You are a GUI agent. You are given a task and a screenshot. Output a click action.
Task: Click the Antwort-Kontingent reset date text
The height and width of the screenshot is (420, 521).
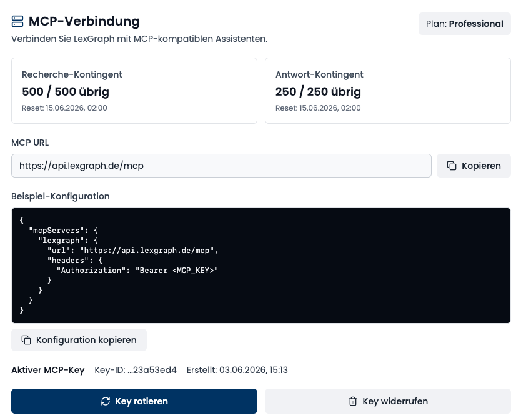pyautogui.click(x=318, y=108)
